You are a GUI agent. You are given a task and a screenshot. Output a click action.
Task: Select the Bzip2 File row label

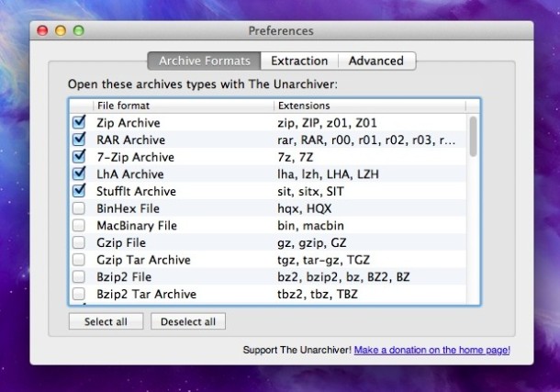point(124,277)
